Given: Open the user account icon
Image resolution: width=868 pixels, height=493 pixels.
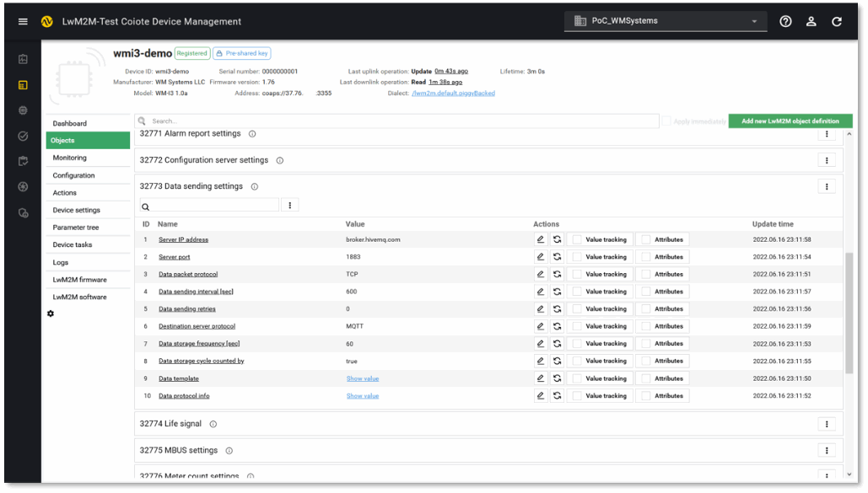Looking at the screenshot, I should click(811, 22).
